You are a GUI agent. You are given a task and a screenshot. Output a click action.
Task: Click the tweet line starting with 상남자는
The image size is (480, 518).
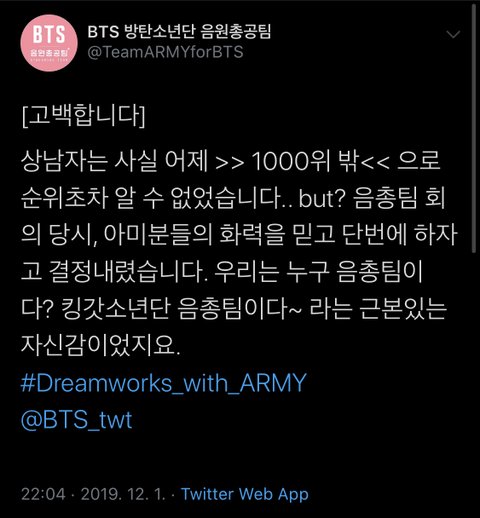pos(231,161)
